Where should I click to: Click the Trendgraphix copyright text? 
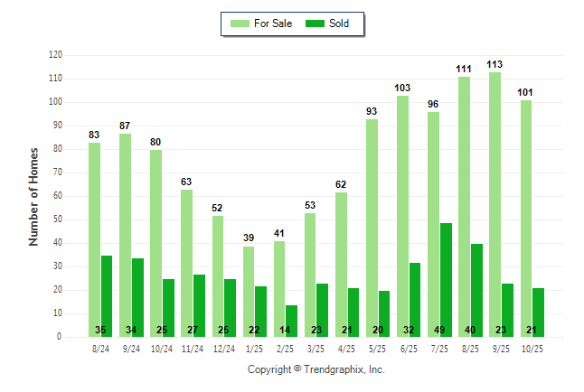coord(316,369)
